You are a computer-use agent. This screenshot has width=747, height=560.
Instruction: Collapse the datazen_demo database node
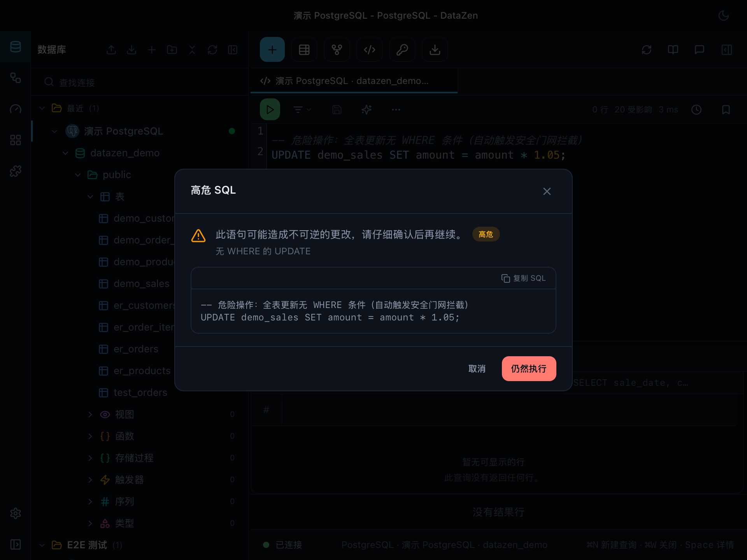[65, 153]
